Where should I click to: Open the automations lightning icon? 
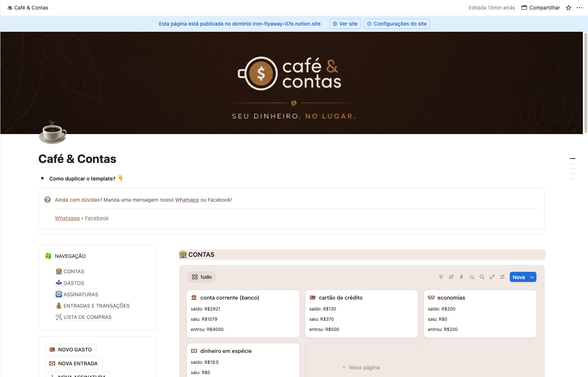461,277
